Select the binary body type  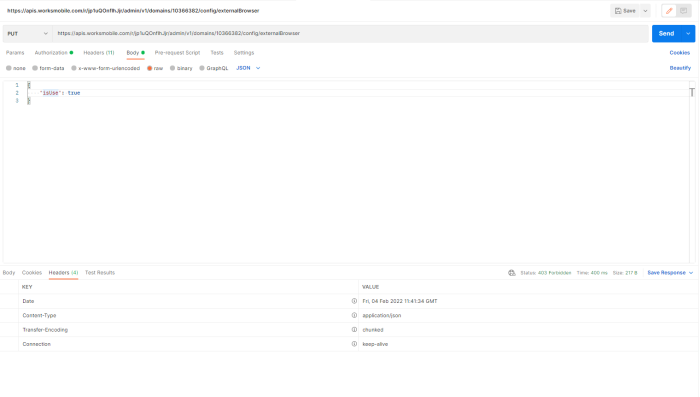[181, 68]
